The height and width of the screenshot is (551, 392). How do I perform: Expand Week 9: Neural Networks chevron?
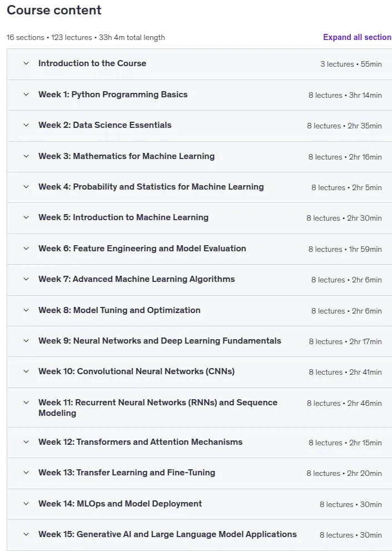(x=26, y=341)
